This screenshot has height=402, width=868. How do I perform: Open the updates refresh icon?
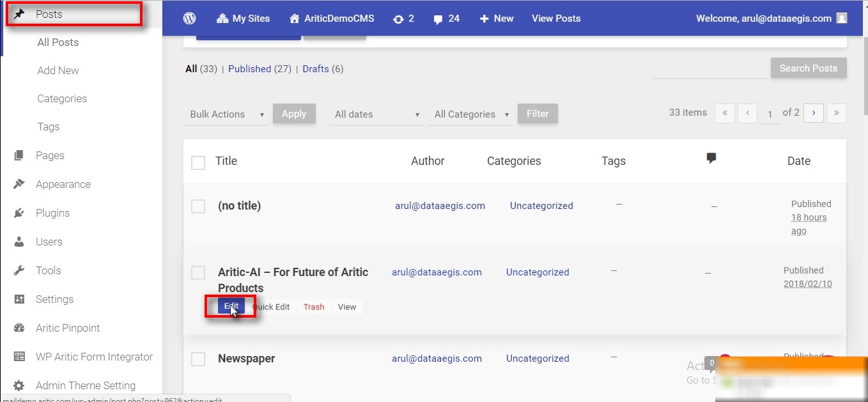398,19
